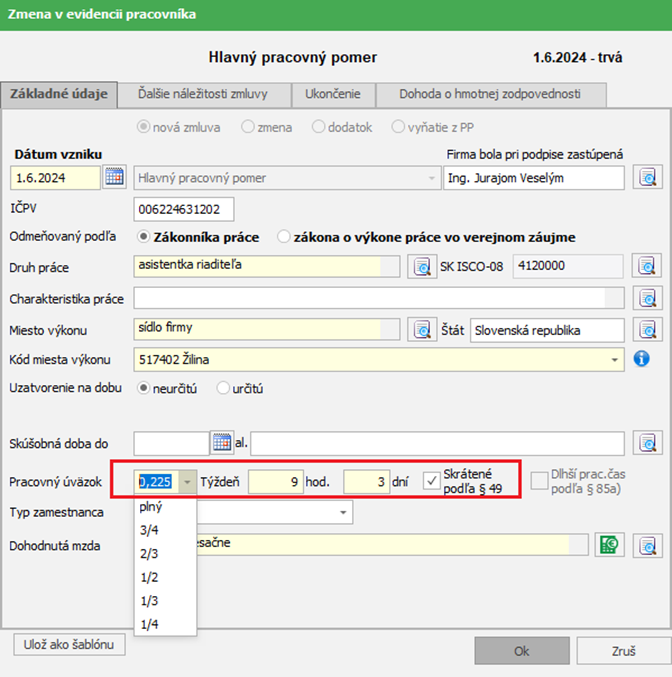Check Dlhší prac.čas podľa § 85a) checkbox
The image size is (672, 677).
coord(539,481)
